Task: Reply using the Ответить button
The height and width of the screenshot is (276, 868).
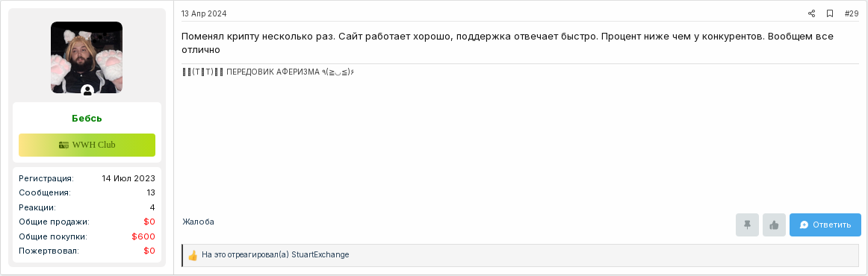Action: 825,225
